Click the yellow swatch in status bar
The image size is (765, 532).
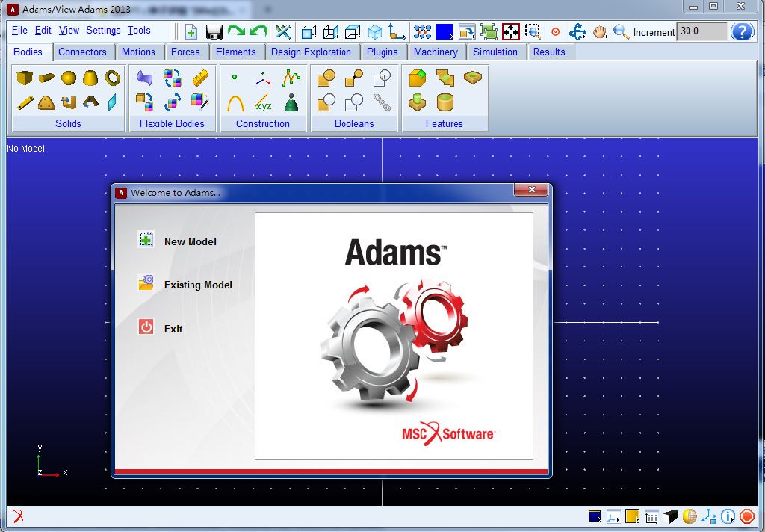click(632, 516)
